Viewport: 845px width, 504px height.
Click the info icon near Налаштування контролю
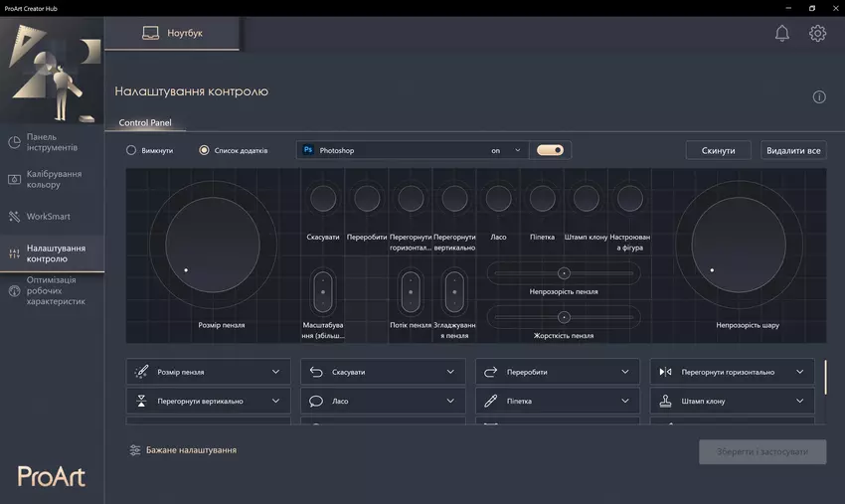[x=819, y=97]
